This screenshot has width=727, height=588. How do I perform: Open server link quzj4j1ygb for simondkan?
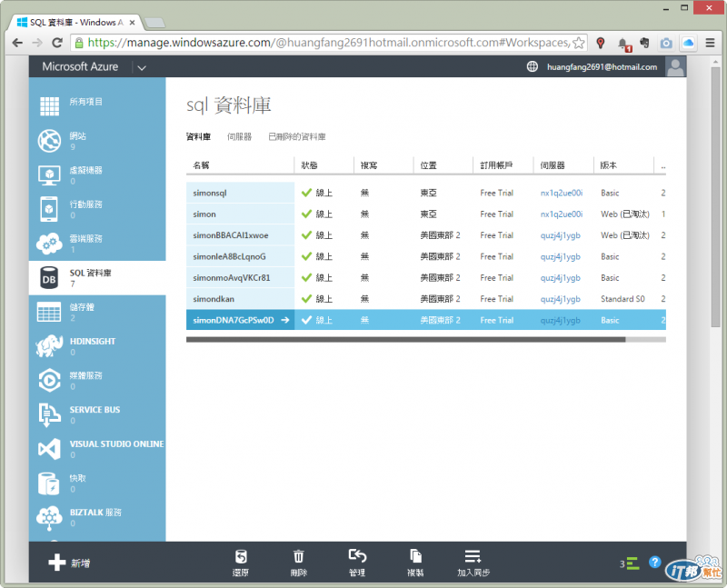[561, 299]
